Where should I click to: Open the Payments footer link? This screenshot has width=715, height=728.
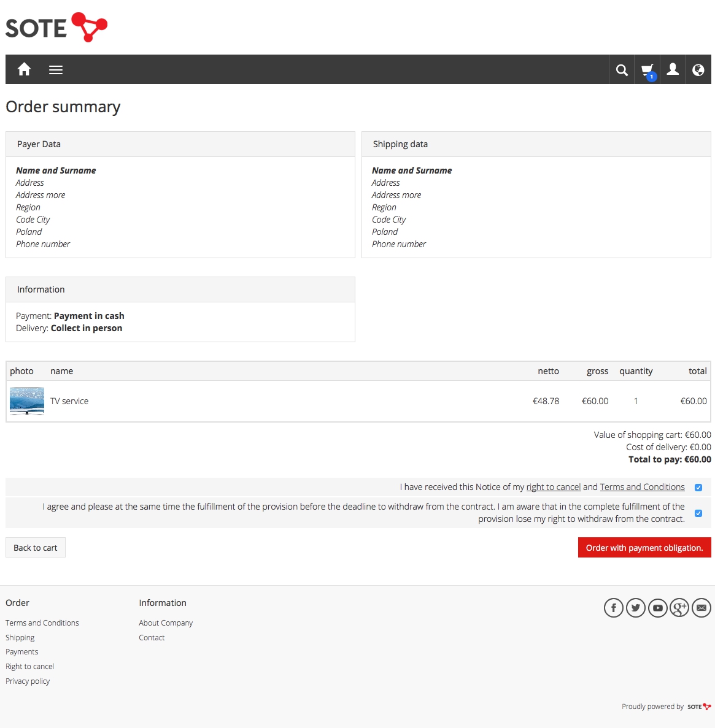pyautogui.click(x=22, y=652)
